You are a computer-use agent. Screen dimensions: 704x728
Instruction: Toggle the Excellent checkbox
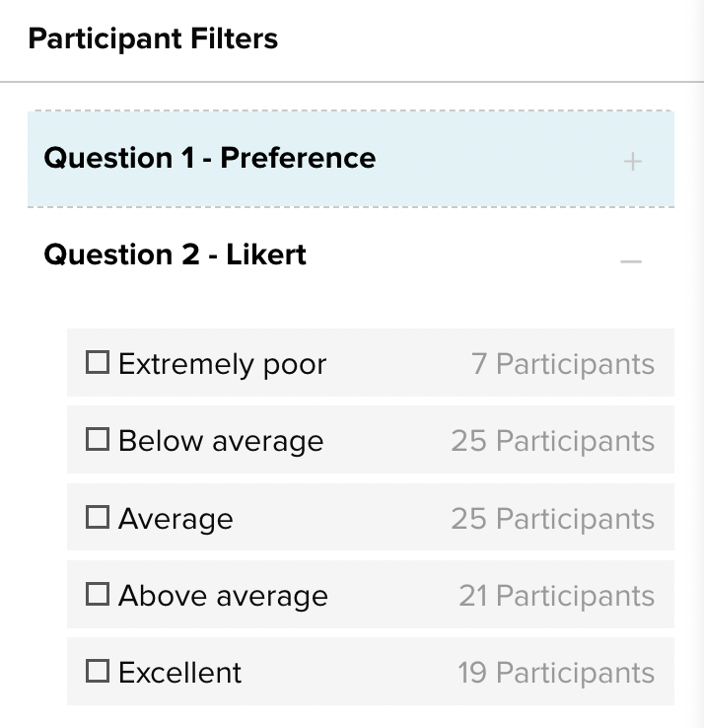coord(98,672)
